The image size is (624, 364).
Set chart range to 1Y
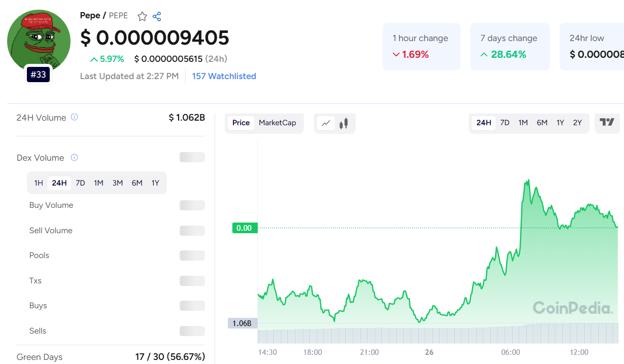pyautogui.click(x=560, y=123)
